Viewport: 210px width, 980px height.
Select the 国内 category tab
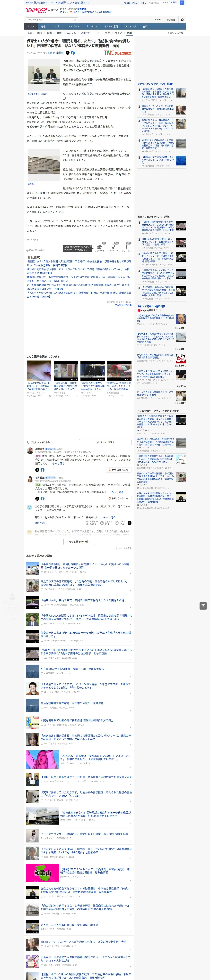click(x=40, y=33)
